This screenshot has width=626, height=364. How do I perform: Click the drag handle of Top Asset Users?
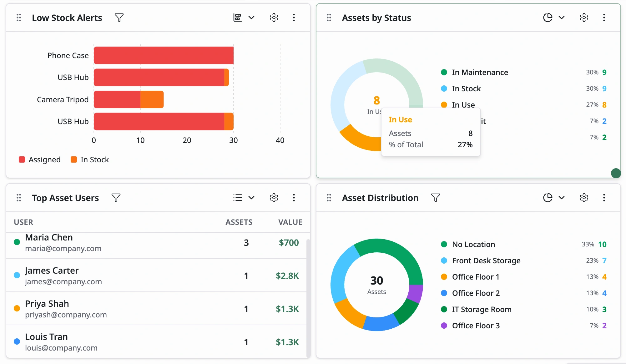(19, 198)
